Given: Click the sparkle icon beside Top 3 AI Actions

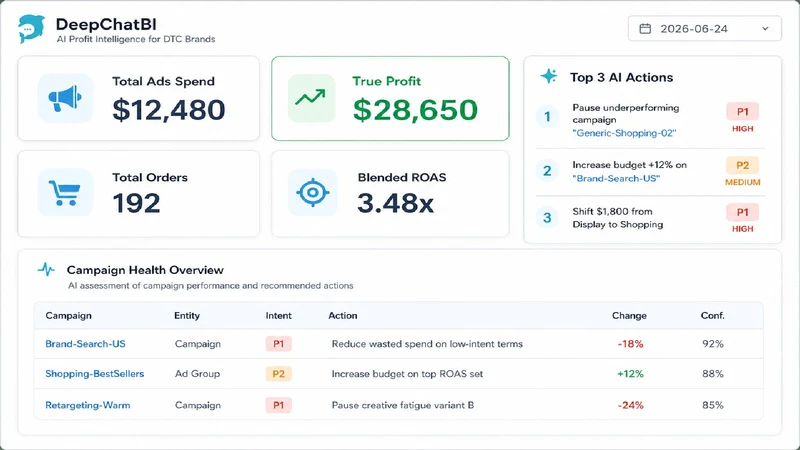Looking at the screenshot, I should click(549, 76).
